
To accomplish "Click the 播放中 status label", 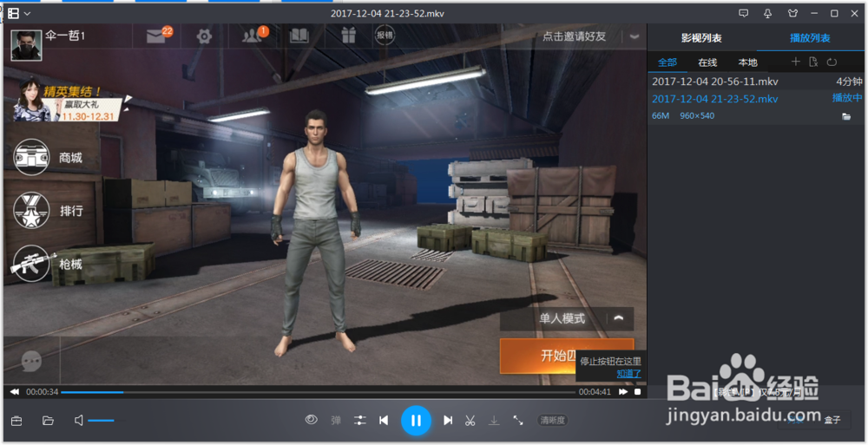I will point(847,98).
